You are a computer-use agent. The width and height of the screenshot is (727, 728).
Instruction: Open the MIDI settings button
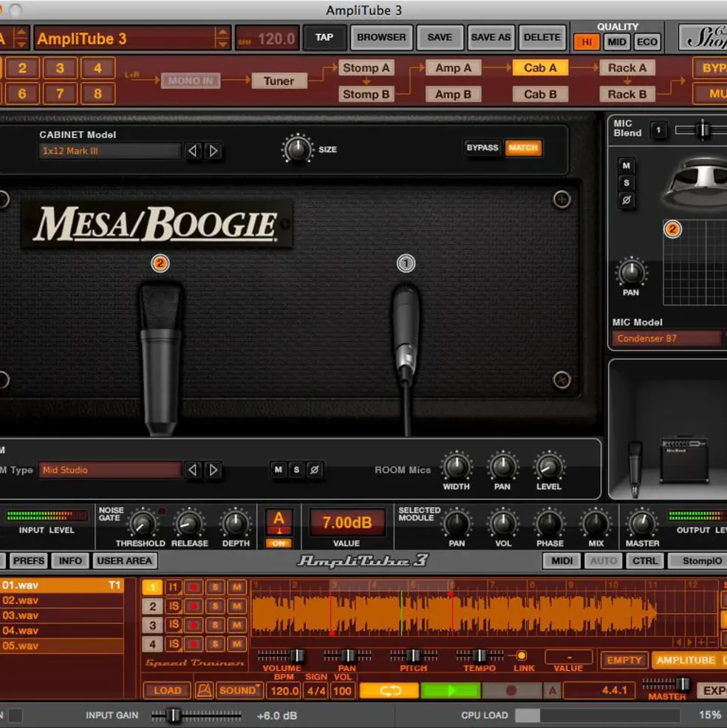[x=562, y=561]
